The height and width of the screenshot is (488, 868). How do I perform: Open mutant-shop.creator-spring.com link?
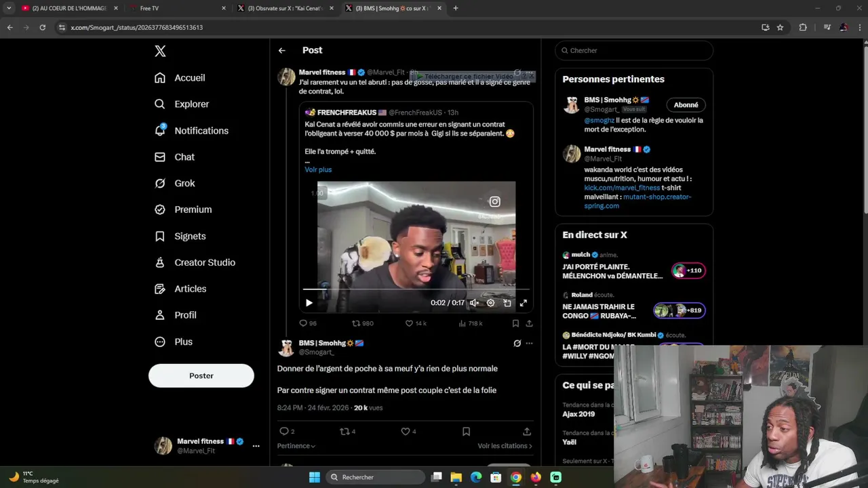pos(637,201)
